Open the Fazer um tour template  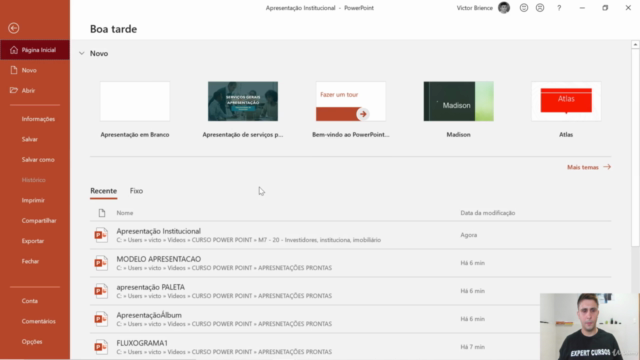click(x=351, y=101)
